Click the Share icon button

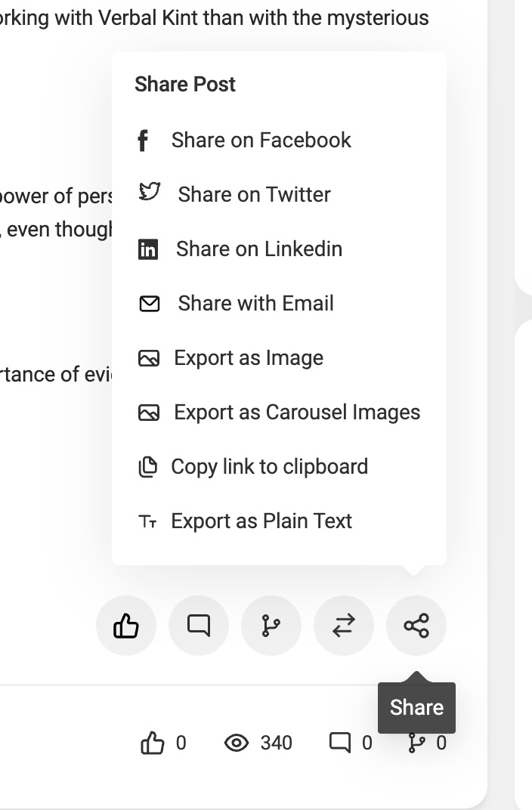pyautogui.click(x=416, y=626)
